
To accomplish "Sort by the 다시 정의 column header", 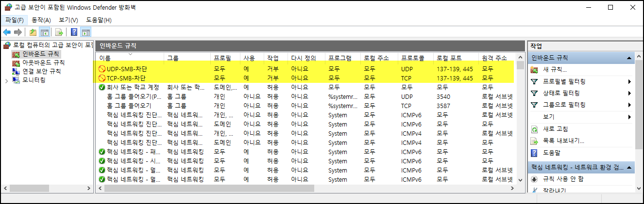I will [306, 58].
